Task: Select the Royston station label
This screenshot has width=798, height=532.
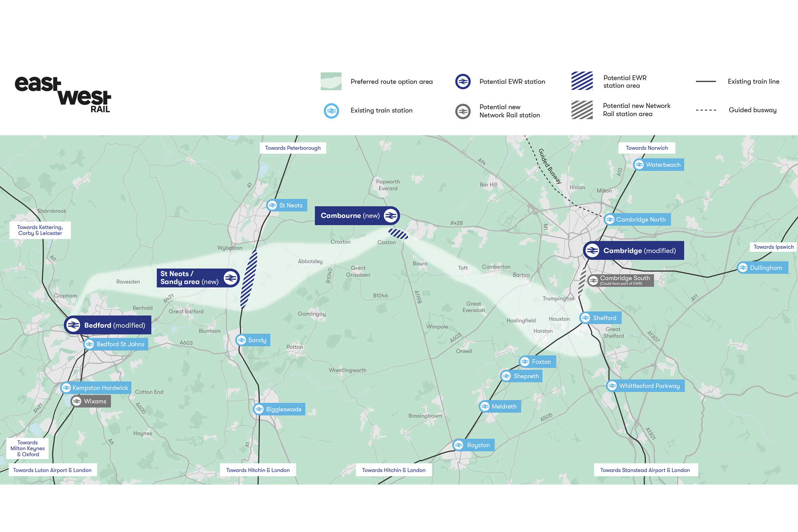Action: (x=478, y=445)
